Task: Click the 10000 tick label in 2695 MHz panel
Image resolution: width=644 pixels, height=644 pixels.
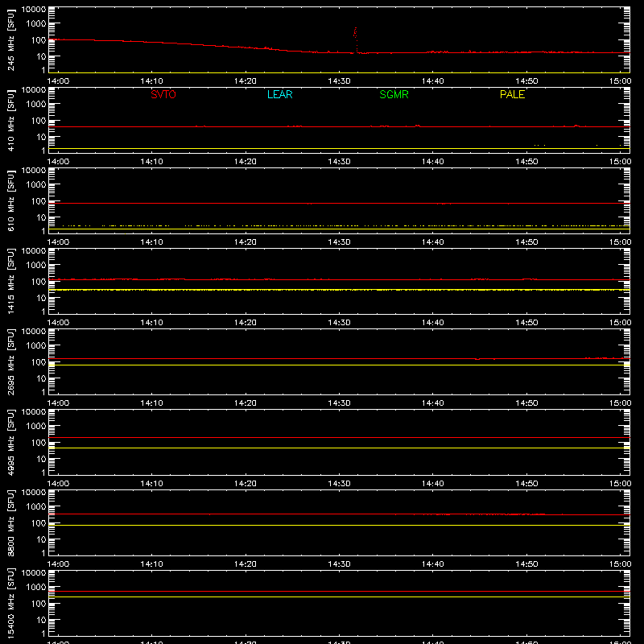Action: (x=34, y=332)
